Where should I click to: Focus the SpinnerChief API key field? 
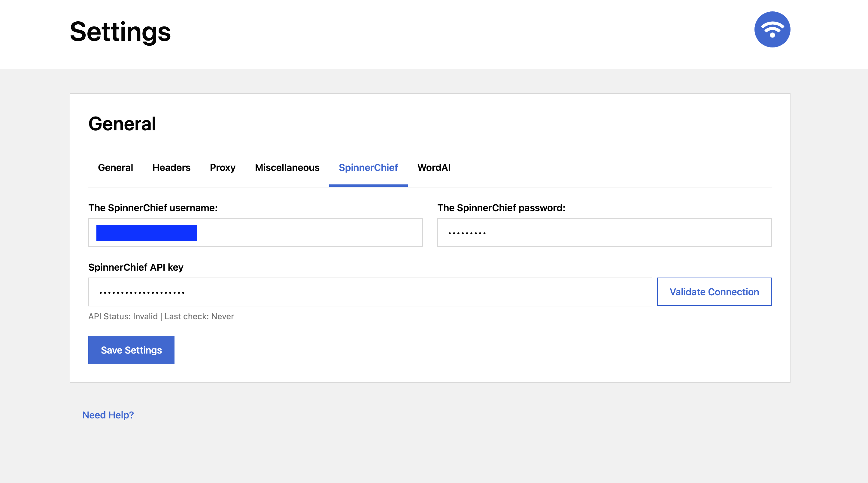point(370,292)
